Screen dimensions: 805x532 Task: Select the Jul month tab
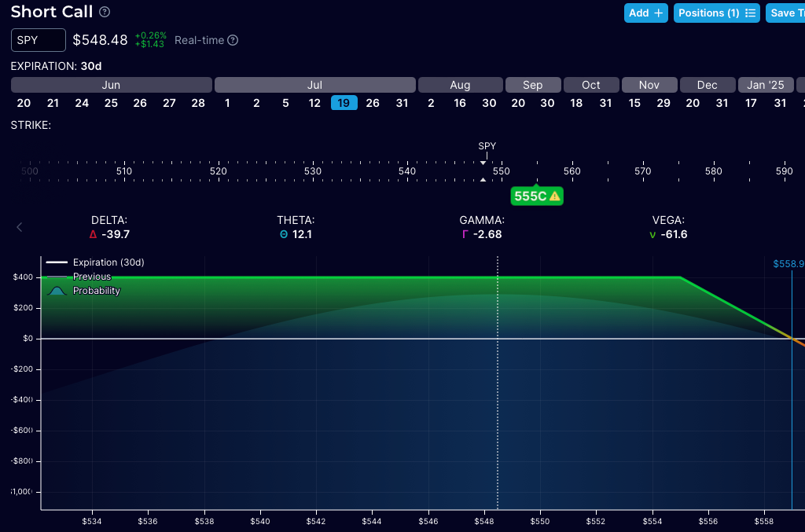click(315, 85)
